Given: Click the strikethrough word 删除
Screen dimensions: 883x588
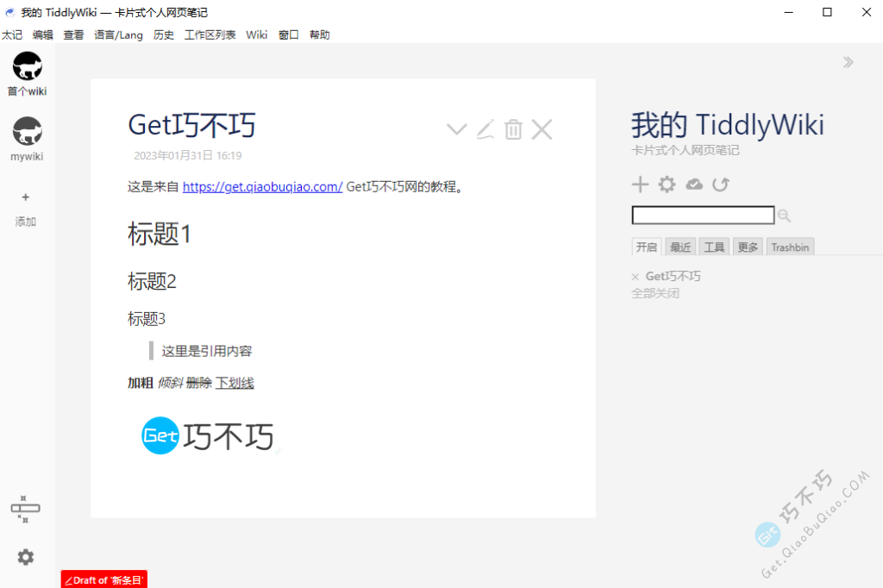Looking at the screenshot, I should 199,383.
